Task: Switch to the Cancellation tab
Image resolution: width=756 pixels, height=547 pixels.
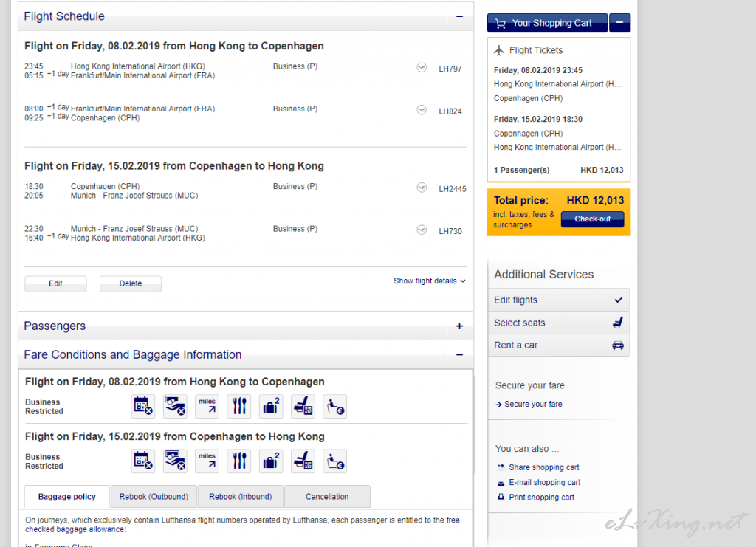Action: [x=327, y=496]
